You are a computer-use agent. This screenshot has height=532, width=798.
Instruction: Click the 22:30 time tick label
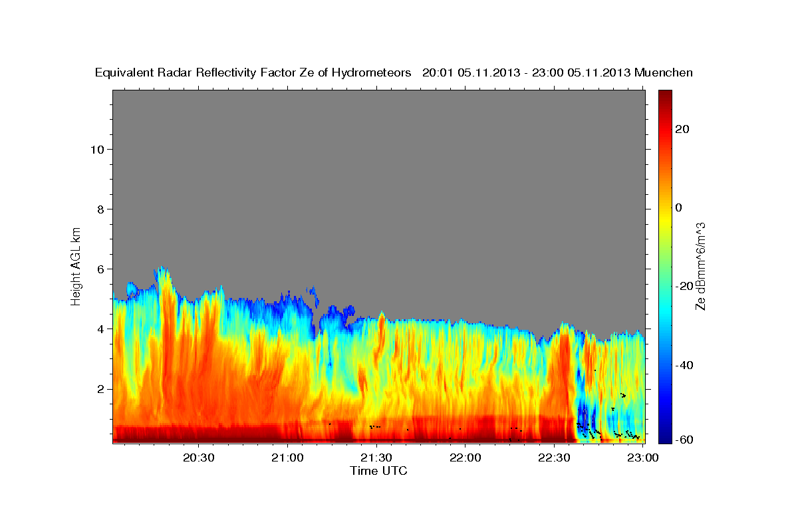[x=554, y=458]
